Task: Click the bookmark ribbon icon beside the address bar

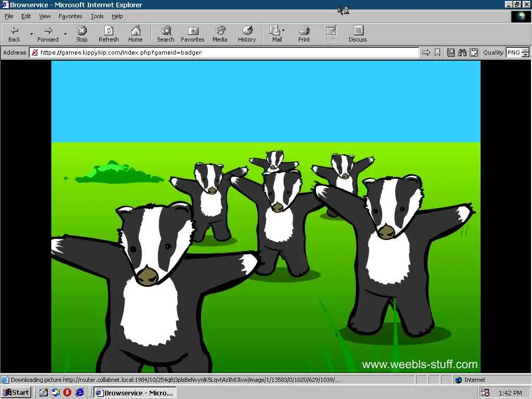Action: (437, 52)
